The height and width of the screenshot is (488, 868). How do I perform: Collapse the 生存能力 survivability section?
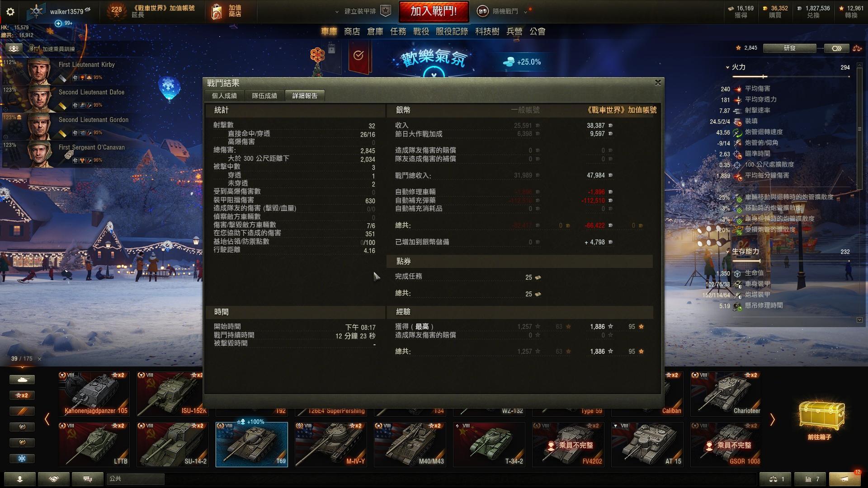pos(727,252)
